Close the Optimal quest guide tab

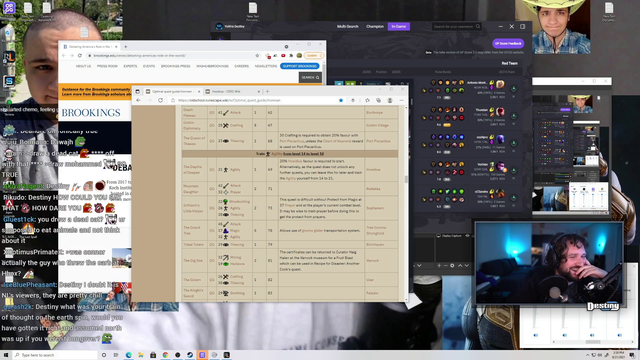[x=199, y=91]
